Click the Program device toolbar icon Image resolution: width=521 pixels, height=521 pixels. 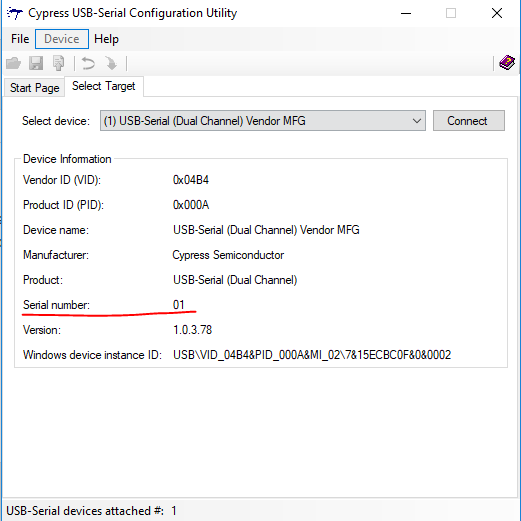(59, 63)
